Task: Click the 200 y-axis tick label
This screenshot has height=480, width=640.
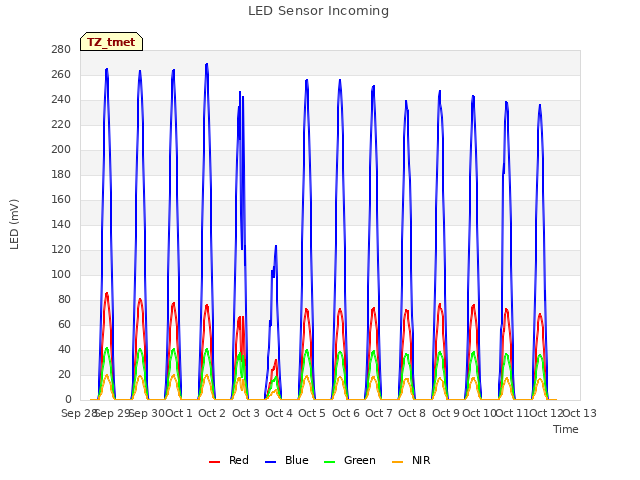Action: click(x=61, y=150)
